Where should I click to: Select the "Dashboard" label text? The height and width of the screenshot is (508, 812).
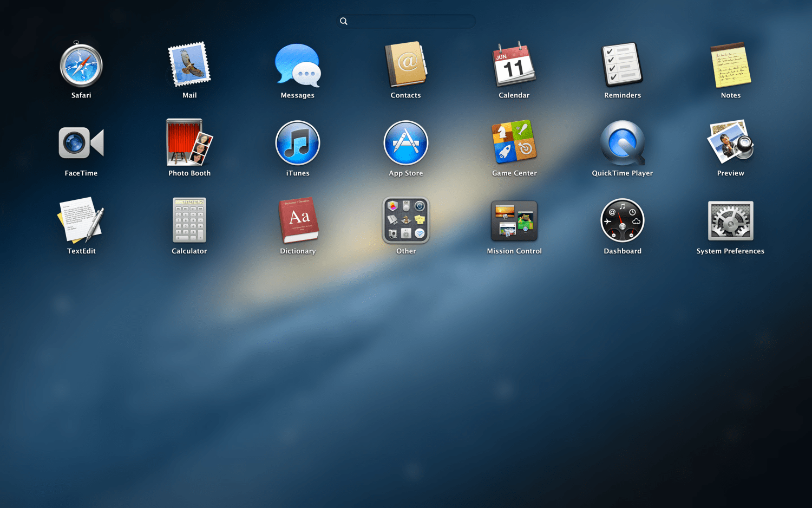(623, 251)
